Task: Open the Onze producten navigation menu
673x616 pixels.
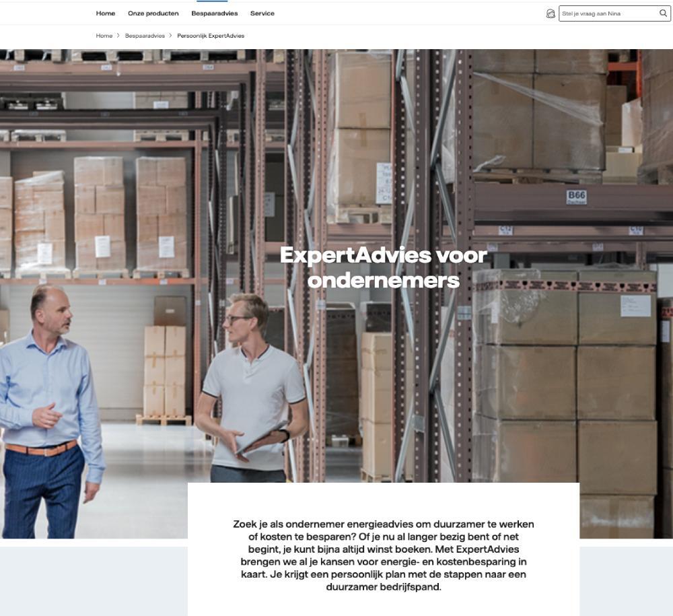Action: point(153,13)
